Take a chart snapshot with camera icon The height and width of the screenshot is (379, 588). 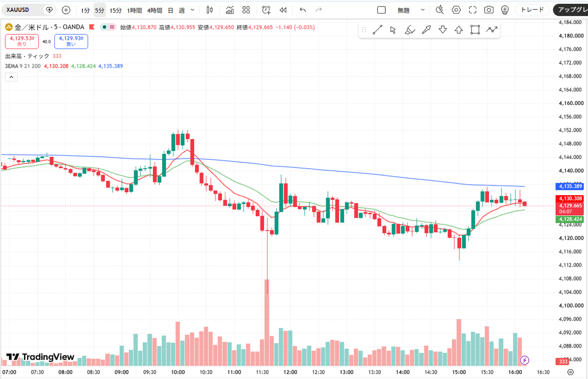[489, 10]
